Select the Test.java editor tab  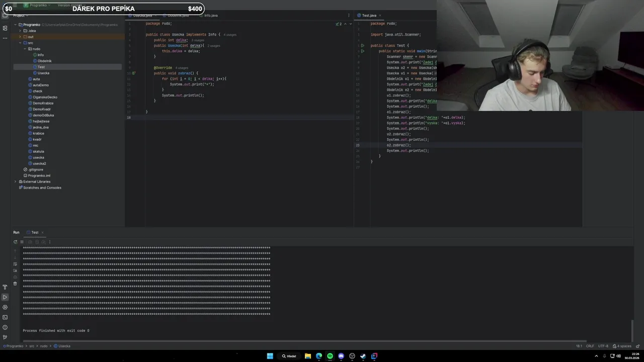click(369, 16)
